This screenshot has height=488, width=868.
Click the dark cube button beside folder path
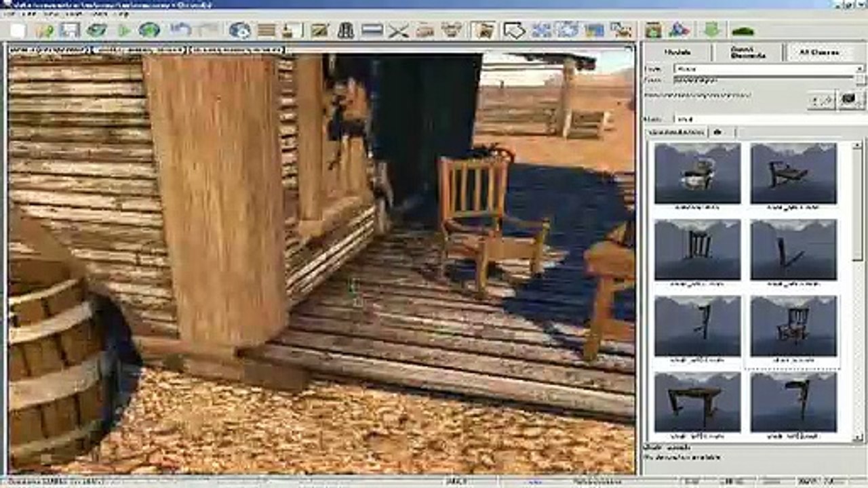click(x=851, y=100)
